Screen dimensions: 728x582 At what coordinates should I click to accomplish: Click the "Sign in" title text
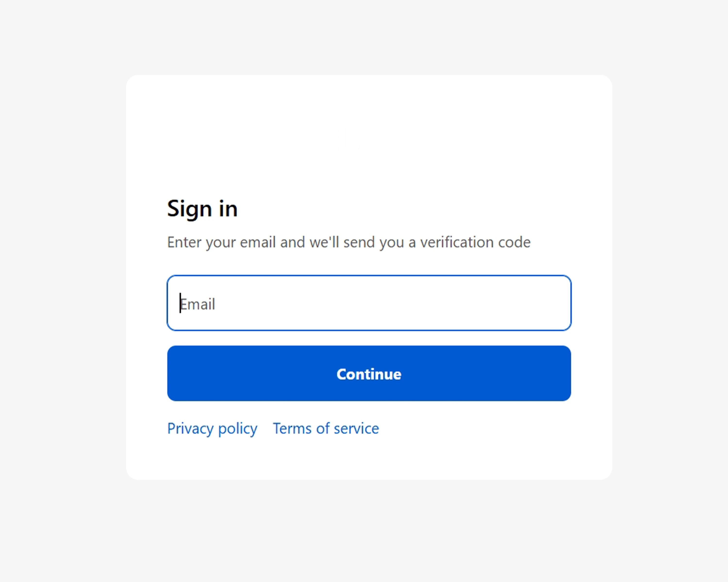click(x=202, y=209)
